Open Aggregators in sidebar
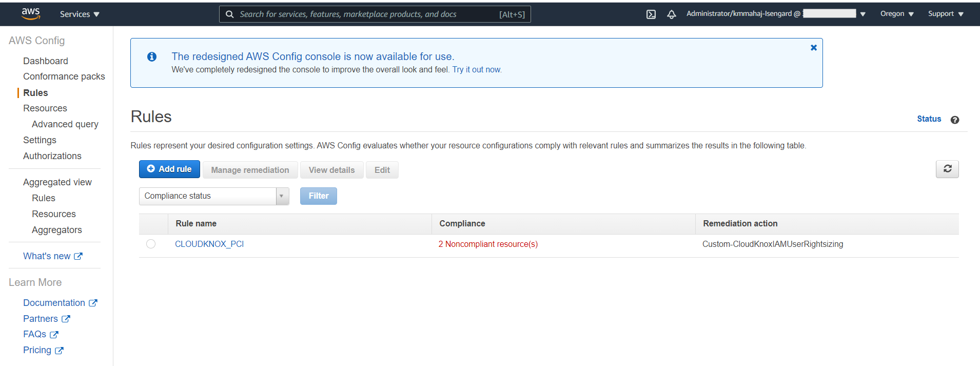The image size is (980, 366). point(56,230)
